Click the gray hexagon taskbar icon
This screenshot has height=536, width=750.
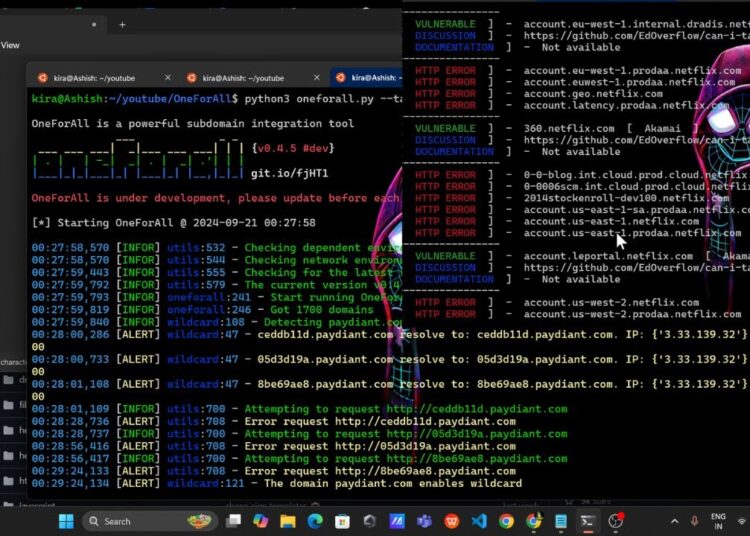coord(370,521)
